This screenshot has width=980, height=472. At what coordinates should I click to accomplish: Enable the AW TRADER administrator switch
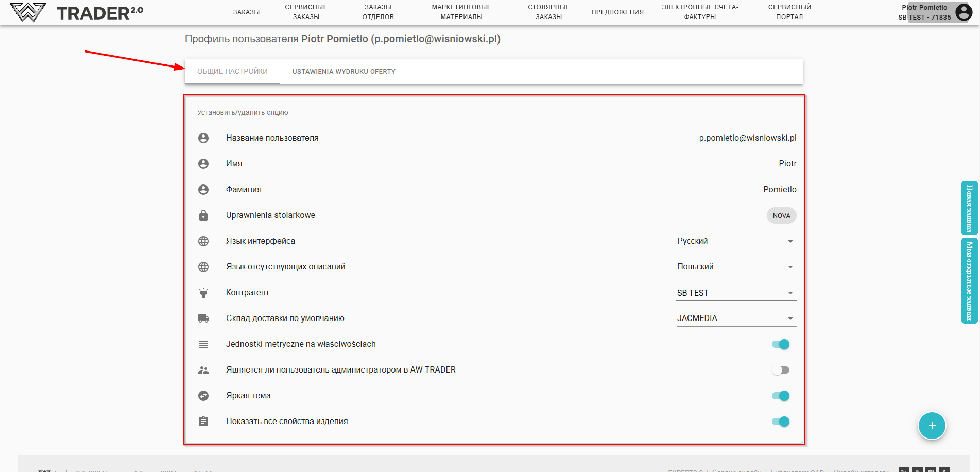(x=781, y=370)
